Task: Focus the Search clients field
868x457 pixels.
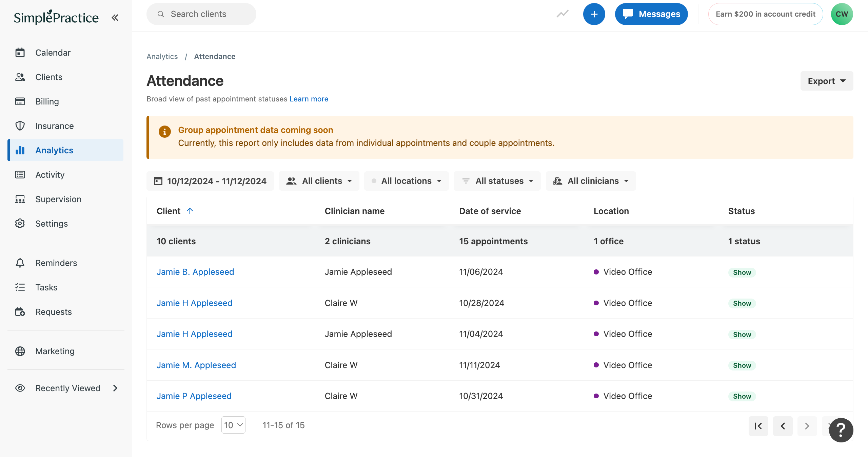Action: coord(201,14)
